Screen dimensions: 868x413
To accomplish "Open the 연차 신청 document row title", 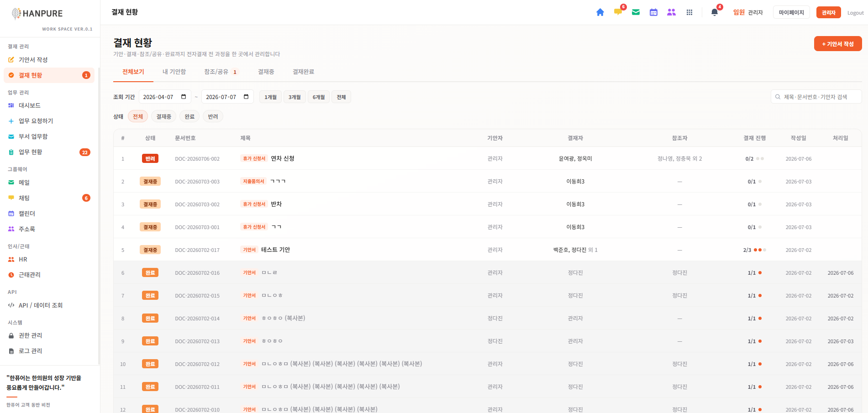I will pyautogui.click(x=282, y=158).
